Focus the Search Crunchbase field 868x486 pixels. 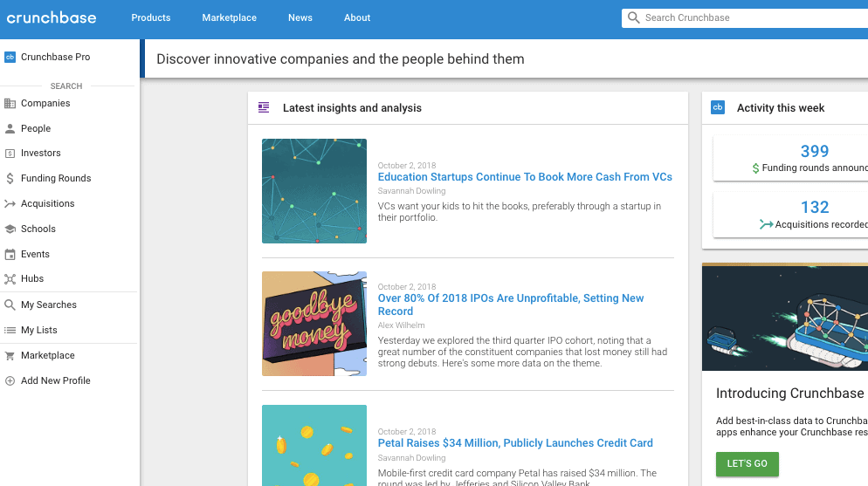click(745, 17)
